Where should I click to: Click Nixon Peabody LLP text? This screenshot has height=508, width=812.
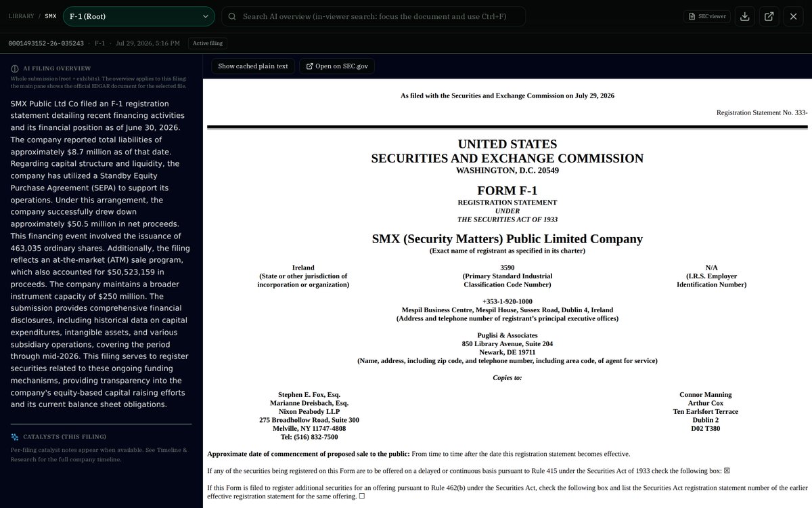309,411
